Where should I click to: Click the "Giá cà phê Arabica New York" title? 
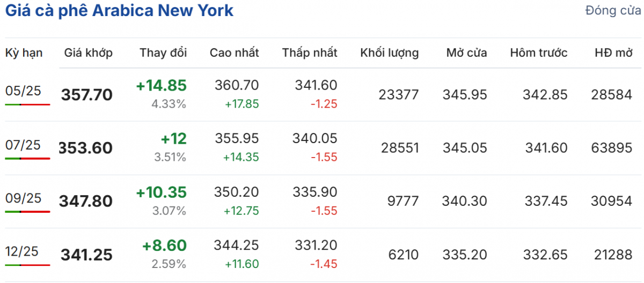pyautogui.click(x=119, y=11)
